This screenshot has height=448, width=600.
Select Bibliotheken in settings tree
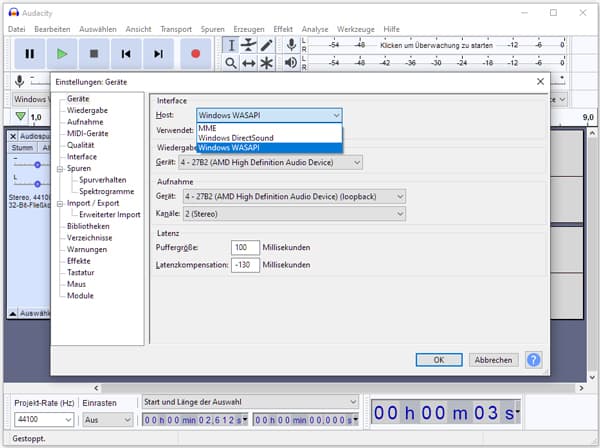(x=88, y=226)
